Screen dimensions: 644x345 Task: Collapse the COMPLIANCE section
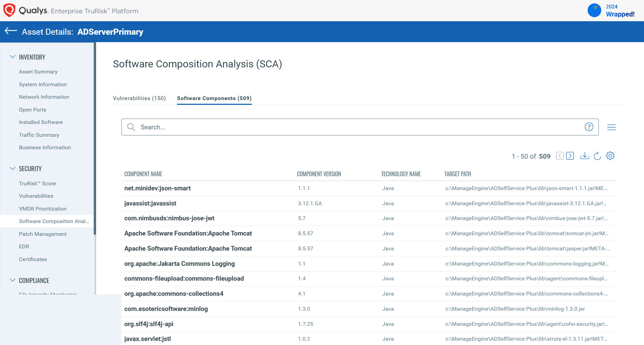(x=13, y=280)
